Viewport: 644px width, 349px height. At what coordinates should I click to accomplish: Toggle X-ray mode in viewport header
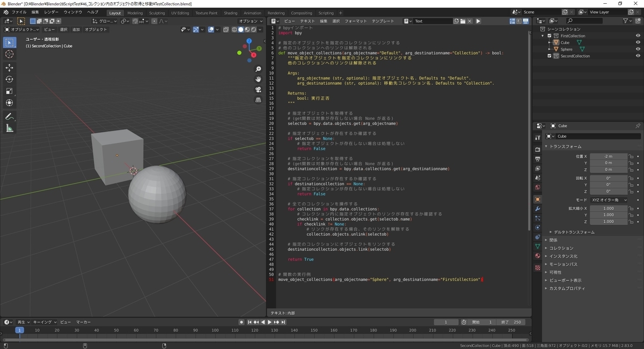(226, 30)
